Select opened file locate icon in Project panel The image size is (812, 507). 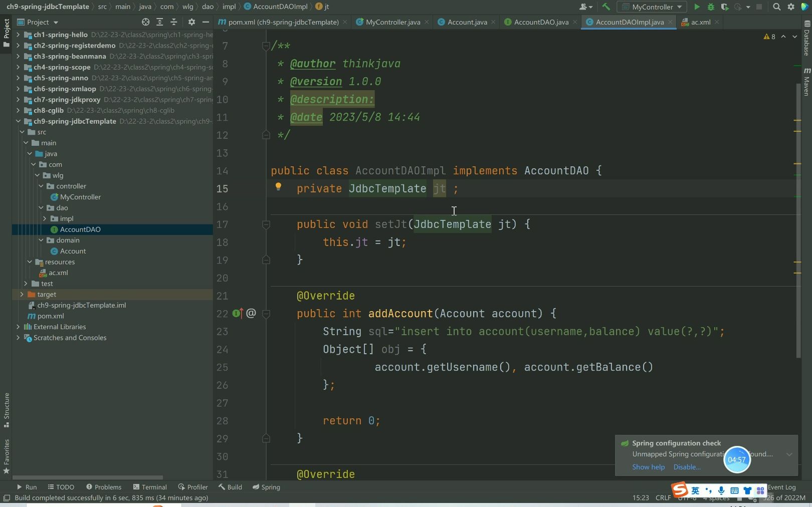click(145, 22)
